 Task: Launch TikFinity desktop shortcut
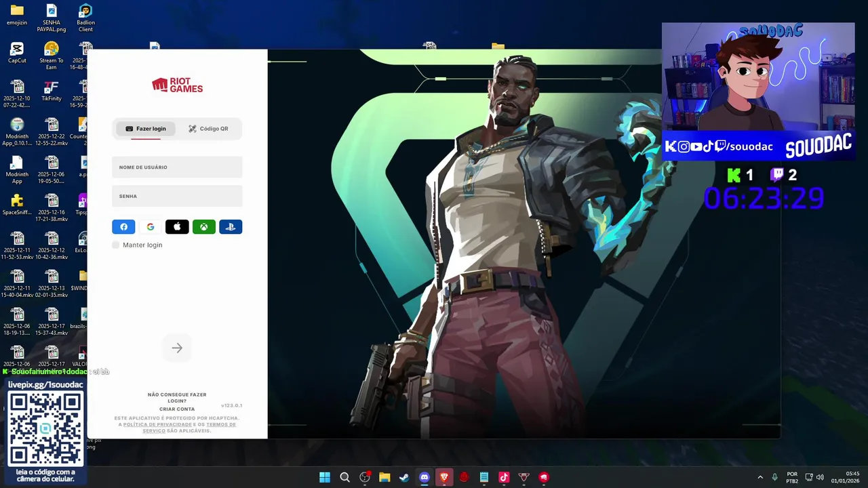tap(52, 91)
